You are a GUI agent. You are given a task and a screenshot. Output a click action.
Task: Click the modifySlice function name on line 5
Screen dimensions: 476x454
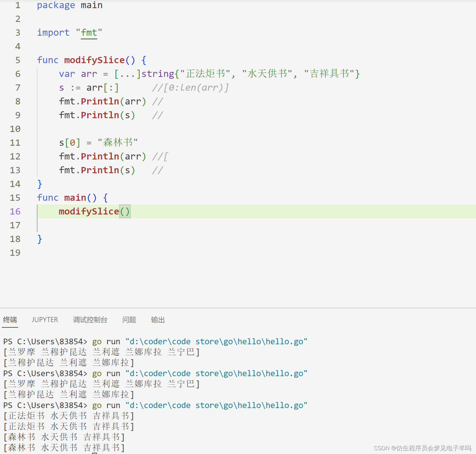point(94,60)
